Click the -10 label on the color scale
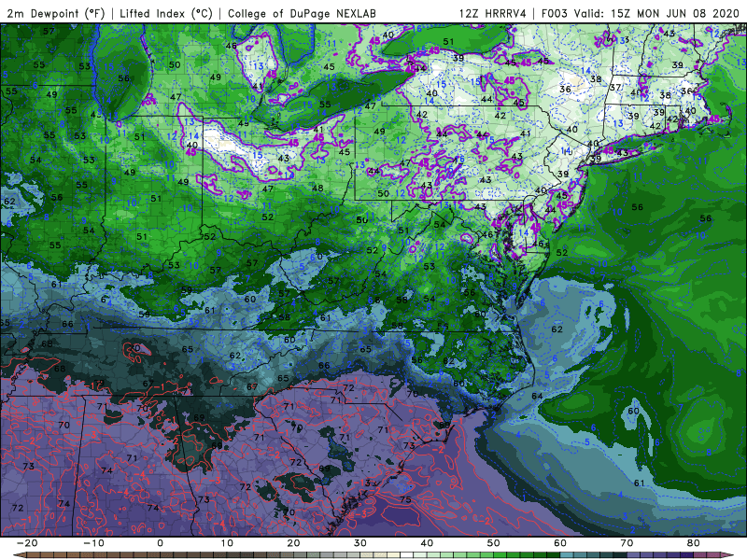 coord(93,543)
